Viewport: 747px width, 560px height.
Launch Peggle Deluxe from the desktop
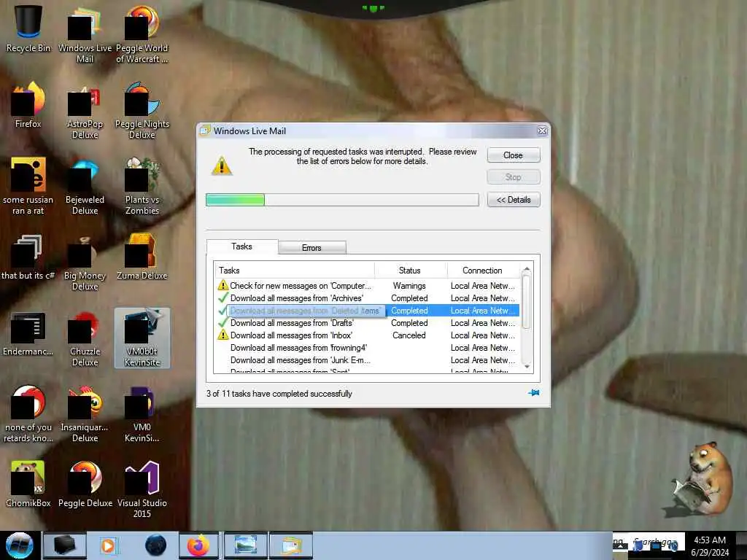point(85,483)
